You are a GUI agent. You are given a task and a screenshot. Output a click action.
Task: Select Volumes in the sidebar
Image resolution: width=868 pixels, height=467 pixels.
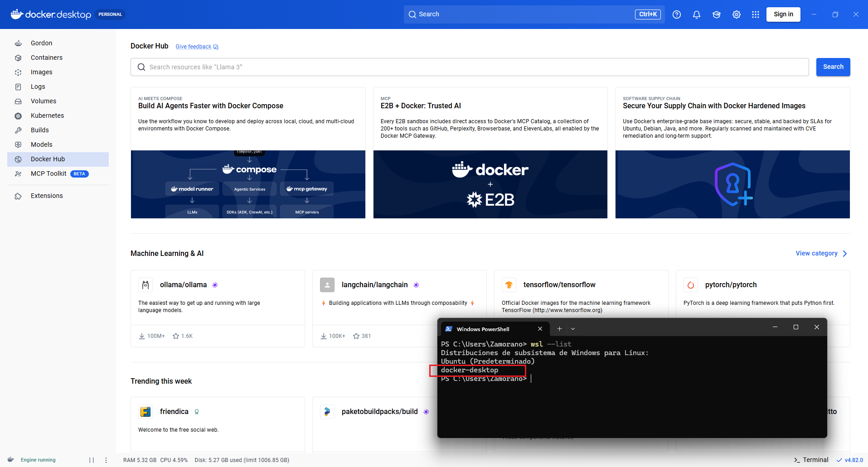click(x=58, y=101)
